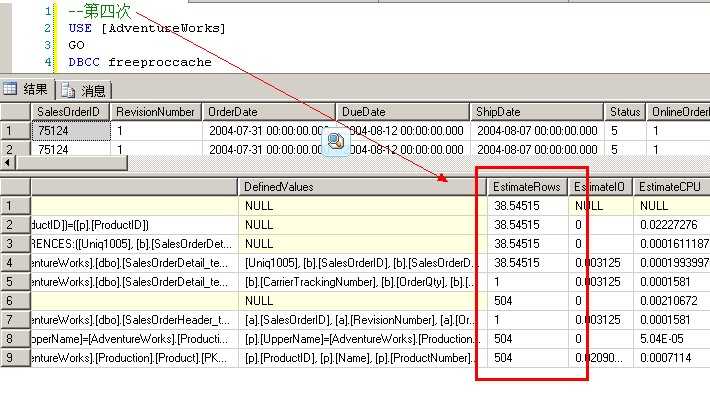Click DefinedValues cell starting [a].[SalesOrderID]

click(x=362, y=320)
